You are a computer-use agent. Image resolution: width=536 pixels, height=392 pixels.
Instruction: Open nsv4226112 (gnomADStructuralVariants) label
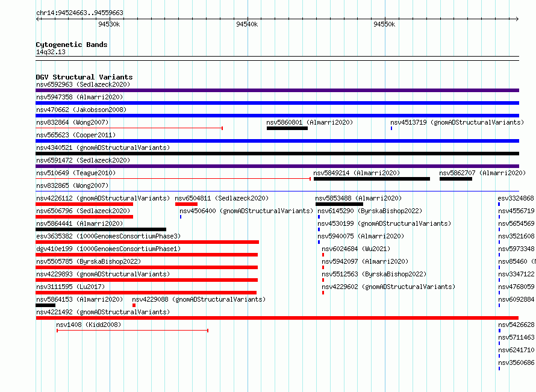tap(103, 198)
